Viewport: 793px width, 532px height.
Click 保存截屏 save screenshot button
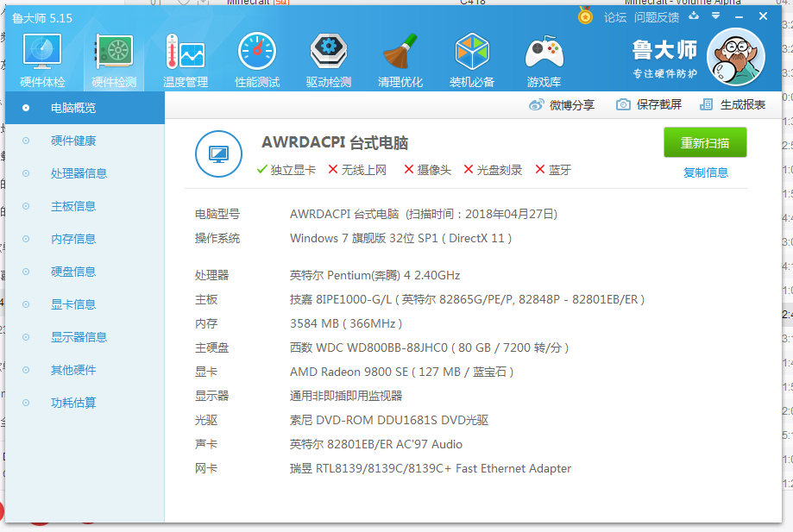tap(649, 104)
